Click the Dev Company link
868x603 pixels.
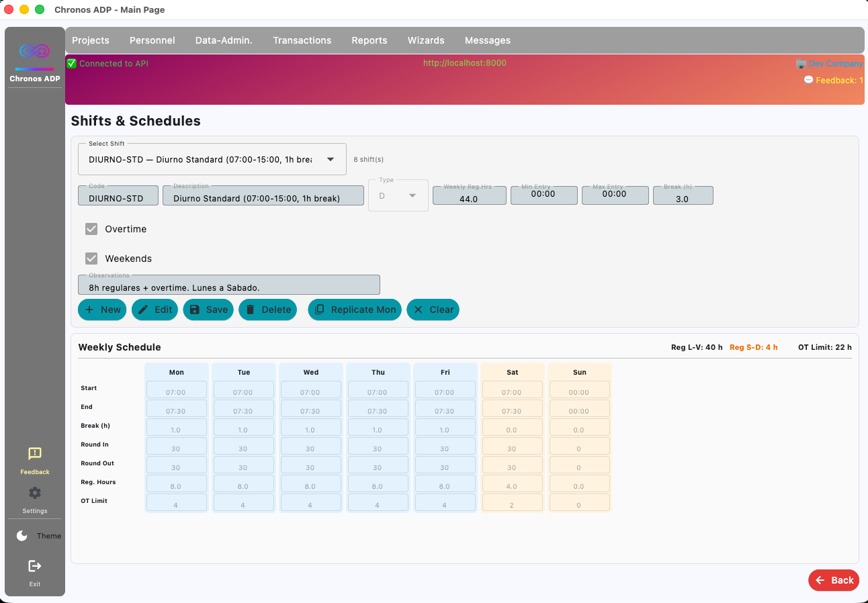pos(836,64)
